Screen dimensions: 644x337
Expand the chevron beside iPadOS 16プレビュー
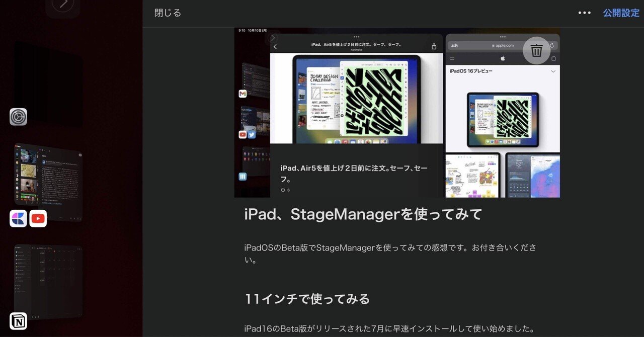(x=553, y=71)
